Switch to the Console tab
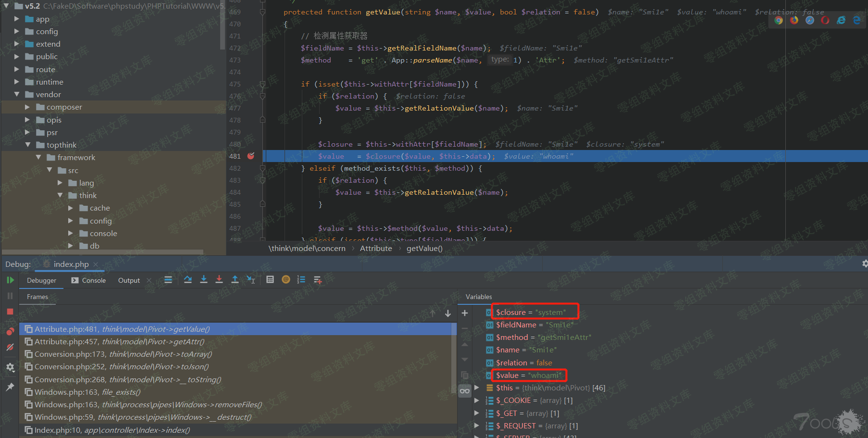The image size is (868, 438). point(89,280)
